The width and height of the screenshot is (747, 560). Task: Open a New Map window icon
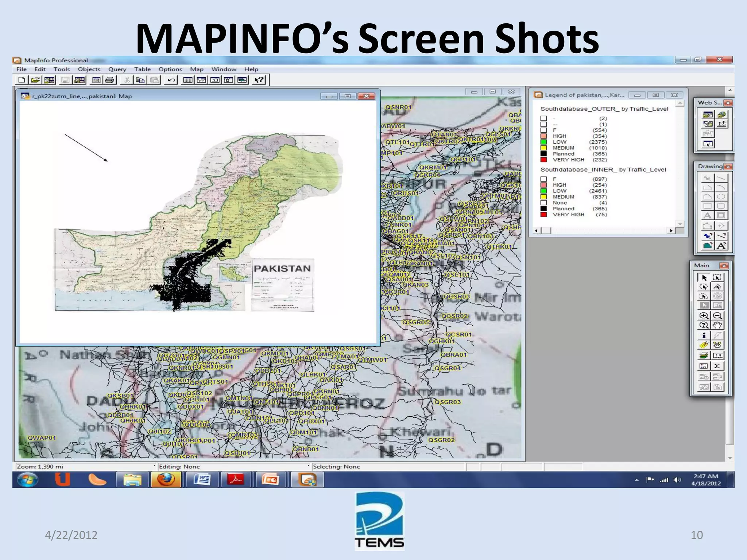[x=201, y=80]
